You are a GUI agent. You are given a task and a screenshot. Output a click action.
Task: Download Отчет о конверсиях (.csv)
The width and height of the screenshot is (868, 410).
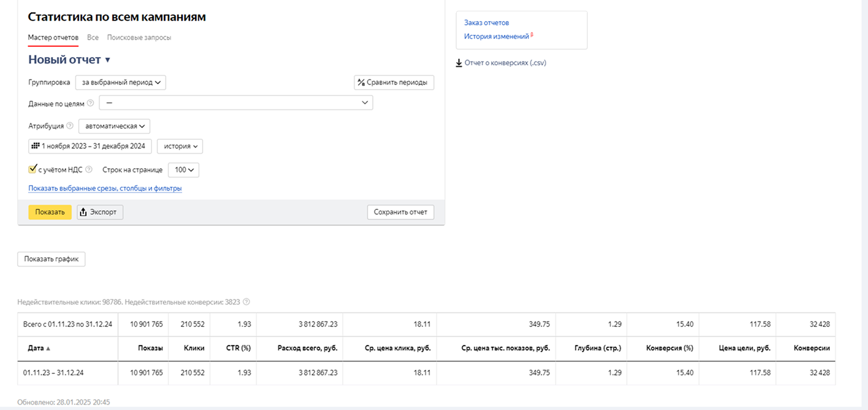505,63
